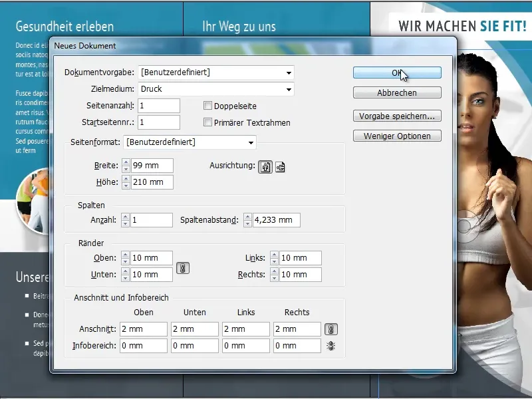Increase Spalten Anzahl with up arrow
532x399 pixels.
pyautogui.click(x=125, y=217)
